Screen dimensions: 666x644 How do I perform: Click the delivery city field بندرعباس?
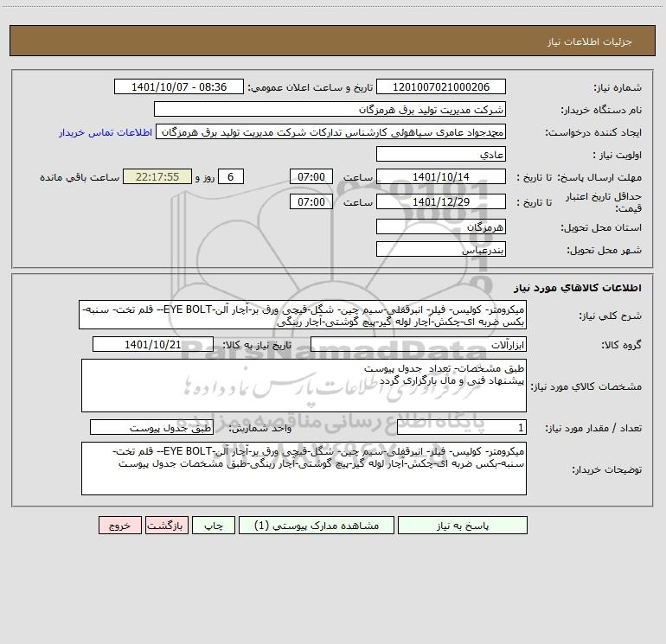(441, 249)
